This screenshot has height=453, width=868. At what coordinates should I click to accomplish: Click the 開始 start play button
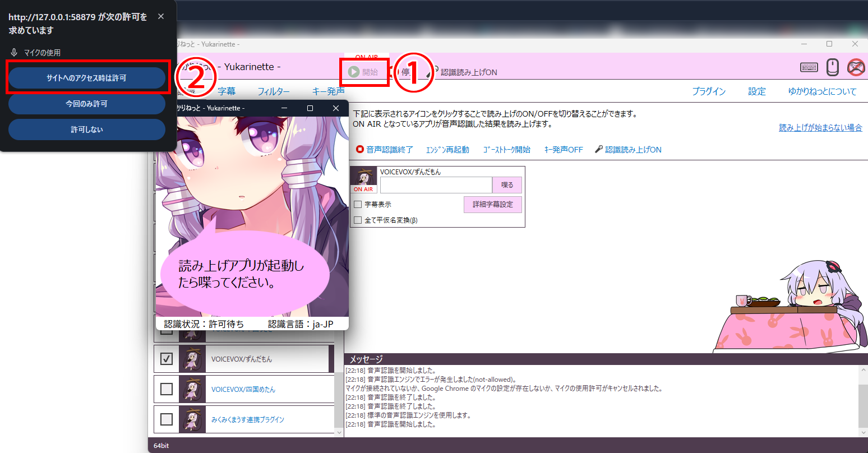(x=363, y=72)
